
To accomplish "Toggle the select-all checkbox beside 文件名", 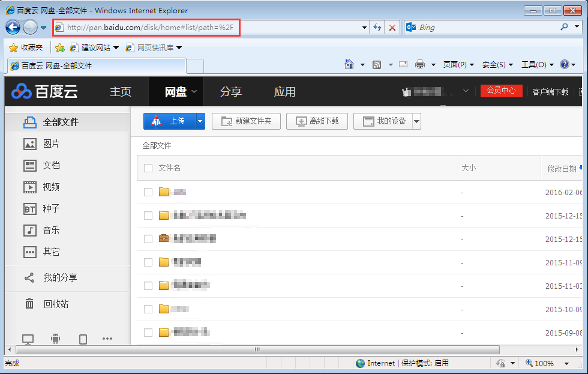I will 148,168.
